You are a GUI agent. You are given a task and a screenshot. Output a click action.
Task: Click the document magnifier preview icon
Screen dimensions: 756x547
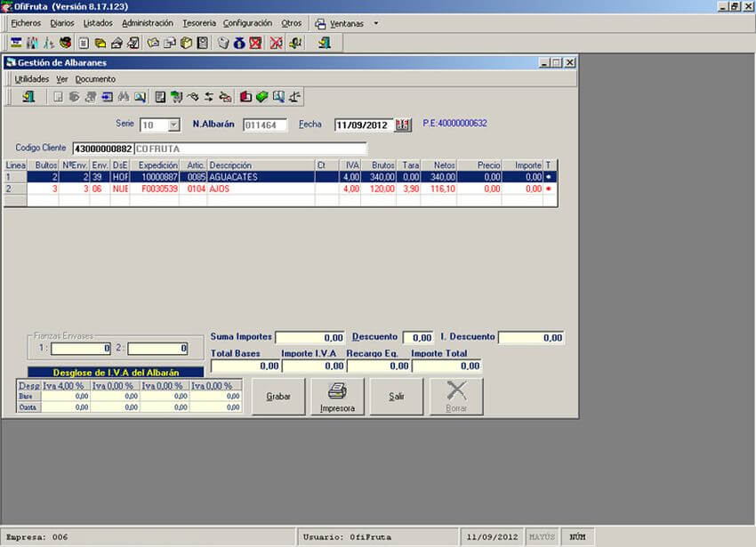pos(278,97)
